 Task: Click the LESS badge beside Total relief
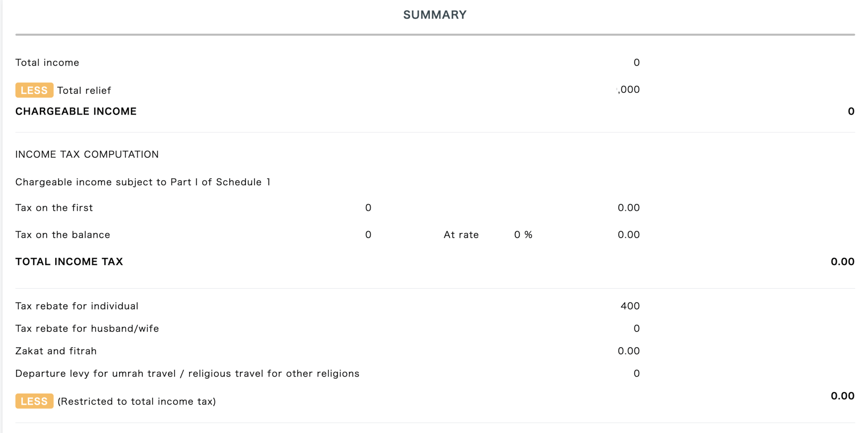pos(34,90)
